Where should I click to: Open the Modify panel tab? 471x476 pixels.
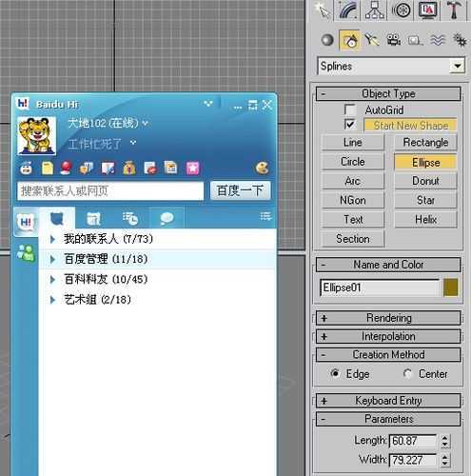pos(348,10)
